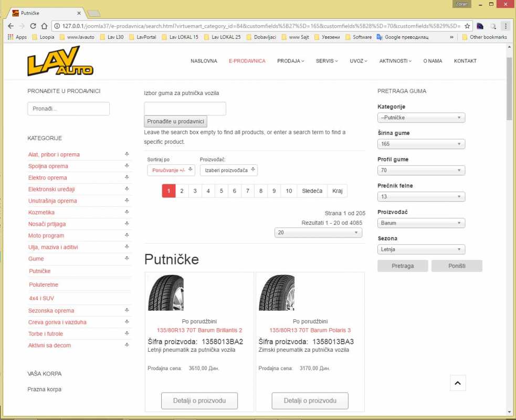The width and height of the screenshot is (516, 420).
Task: Go to the browser home page icon
Action: point(45,26)
